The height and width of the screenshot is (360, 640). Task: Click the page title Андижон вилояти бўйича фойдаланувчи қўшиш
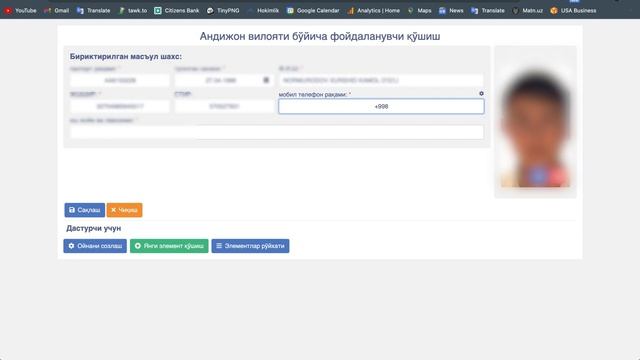(x=320, y=36)
